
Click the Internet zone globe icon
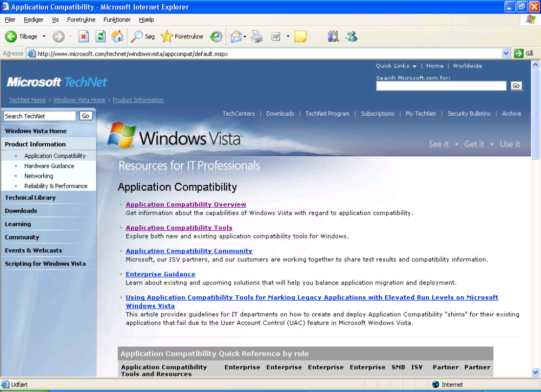tap(436, 384)
